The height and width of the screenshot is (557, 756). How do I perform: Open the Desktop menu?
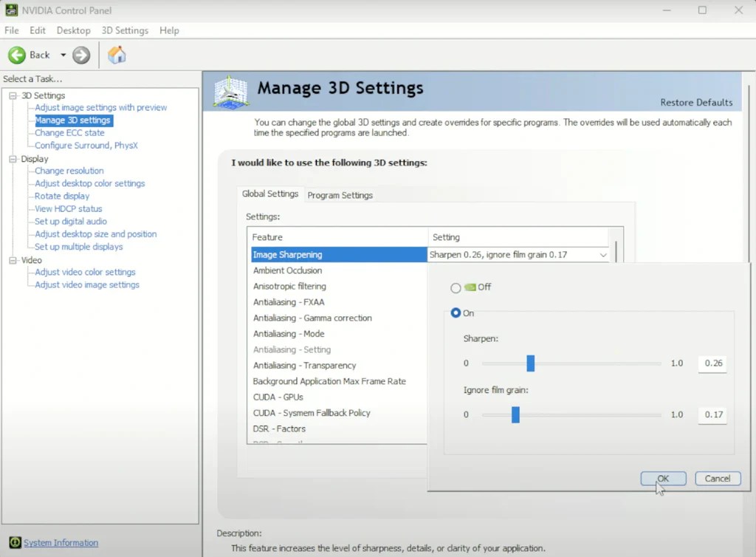[73, 30]
